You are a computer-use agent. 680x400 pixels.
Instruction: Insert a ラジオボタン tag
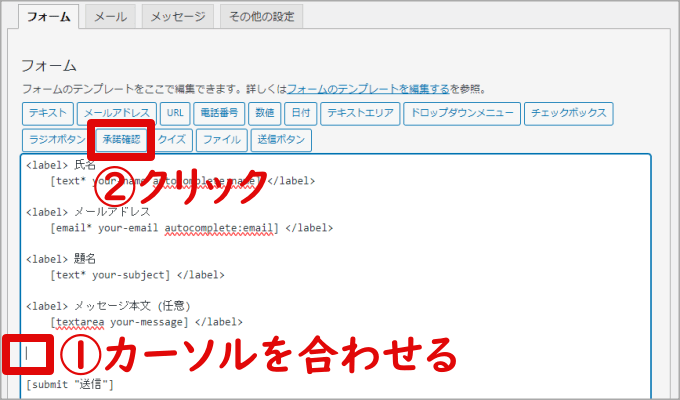pos(57,140)
